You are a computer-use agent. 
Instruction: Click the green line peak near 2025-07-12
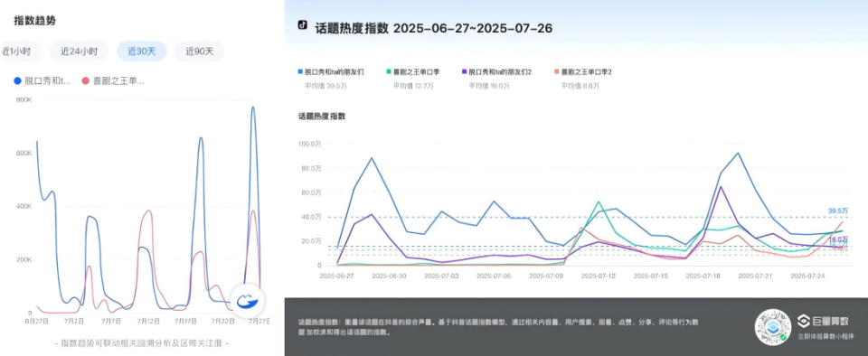click(x=599, y=201)
